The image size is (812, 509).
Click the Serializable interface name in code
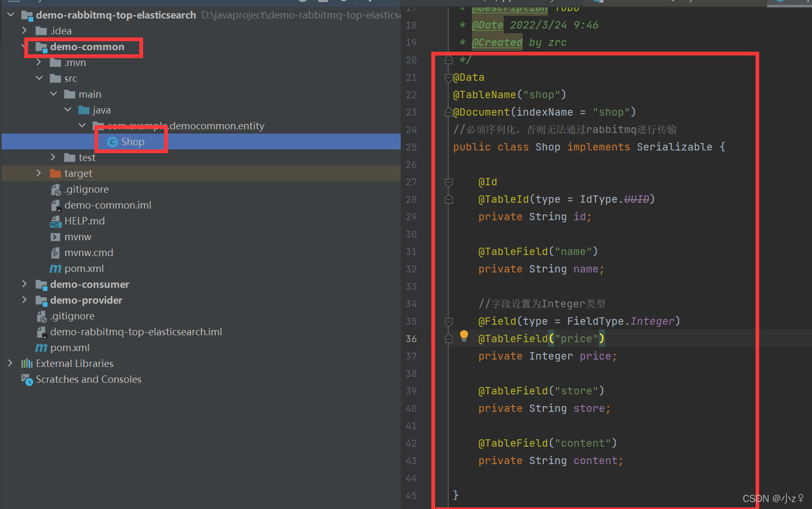[x=674, y=147]
